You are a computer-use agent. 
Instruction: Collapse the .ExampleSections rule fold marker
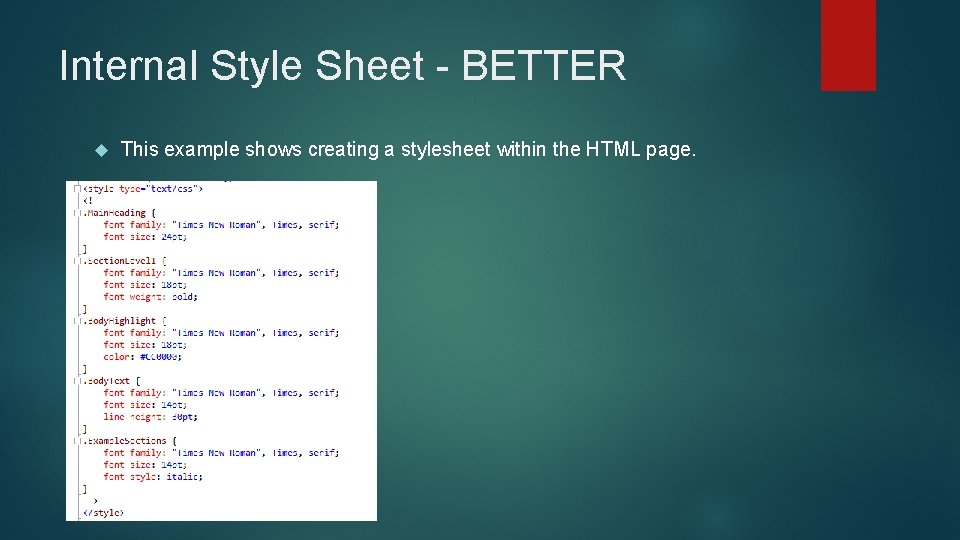(77, 441)
